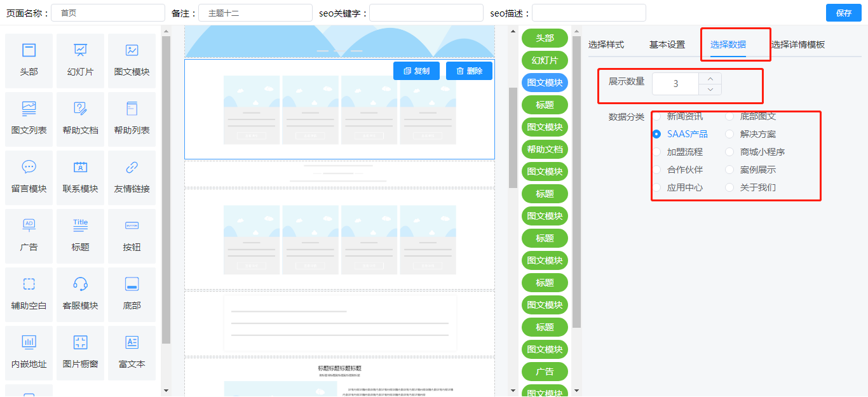Switch to the 基本设置 tab
868x397 pixels.
pos(667,44)
